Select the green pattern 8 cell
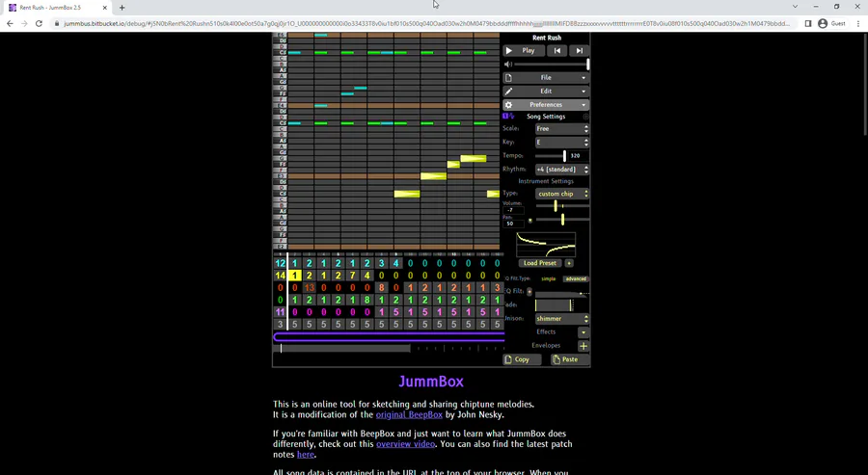The image size is (868, 475). pos(366,300)
